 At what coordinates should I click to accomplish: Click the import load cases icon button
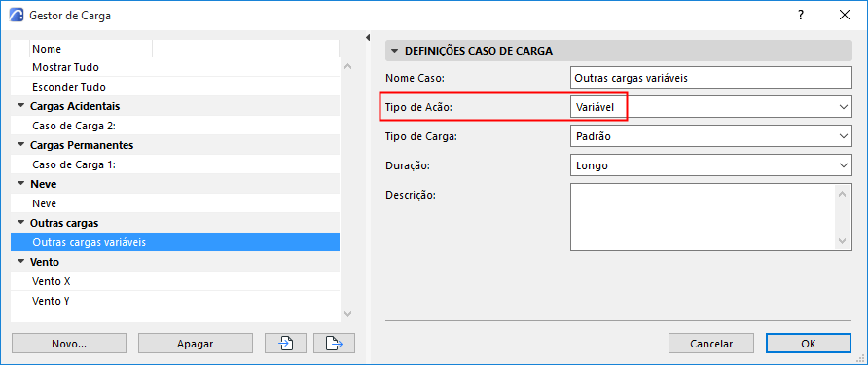pyautogui.click(x=286, y=344)
